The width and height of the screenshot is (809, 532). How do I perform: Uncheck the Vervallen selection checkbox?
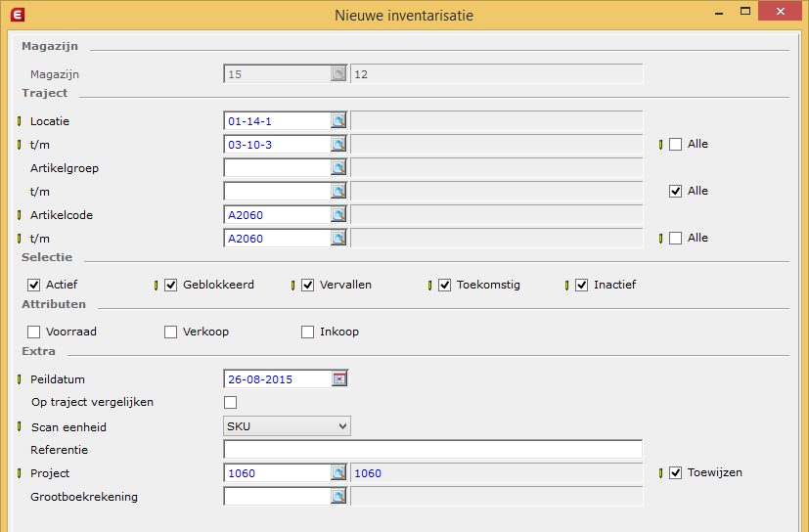(x=307, y=285)
